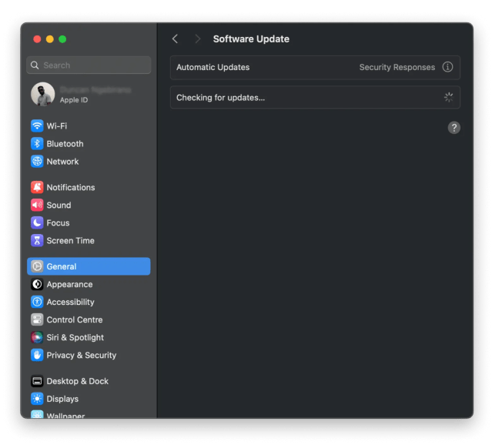Click the Notifications bell icon
Viewport: 492px width, 448px height.
pyautogui.click(x=37, y=187)
